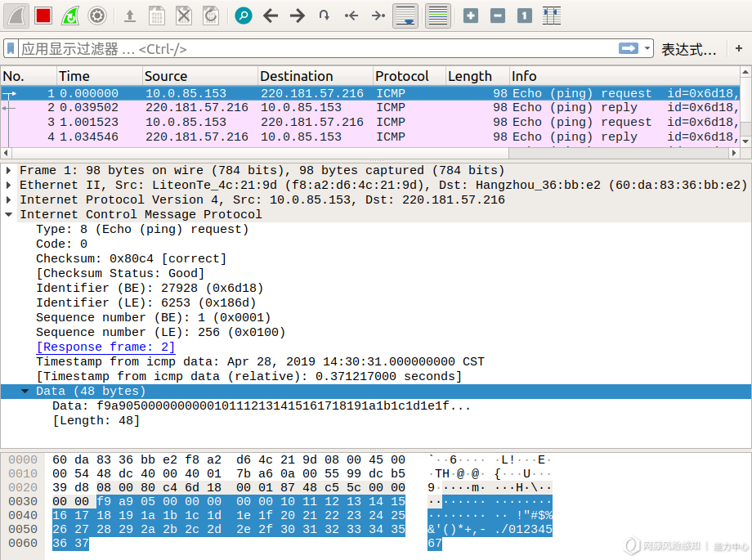Sort packets by Time column
This screenshot has width=752, height=560.
pos(100,76)
